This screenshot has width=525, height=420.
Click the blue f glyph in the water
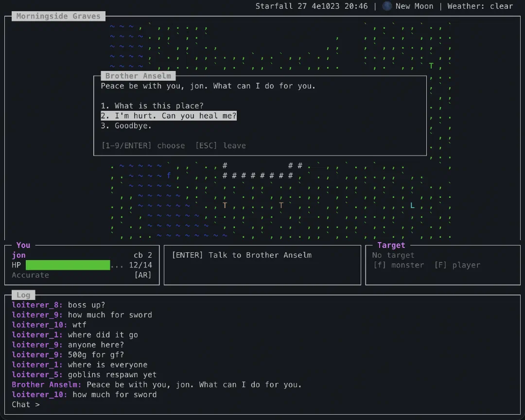click(169, 175)
